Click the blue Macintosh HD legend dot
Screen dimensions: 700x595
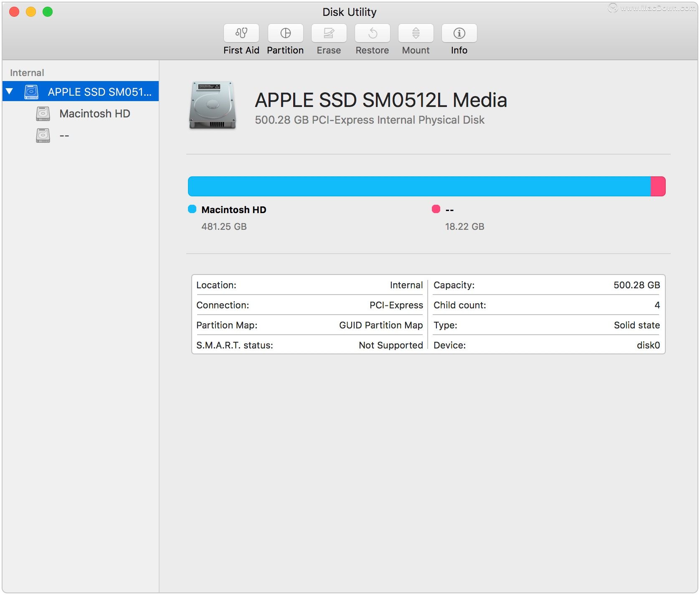tap(192, 209)
